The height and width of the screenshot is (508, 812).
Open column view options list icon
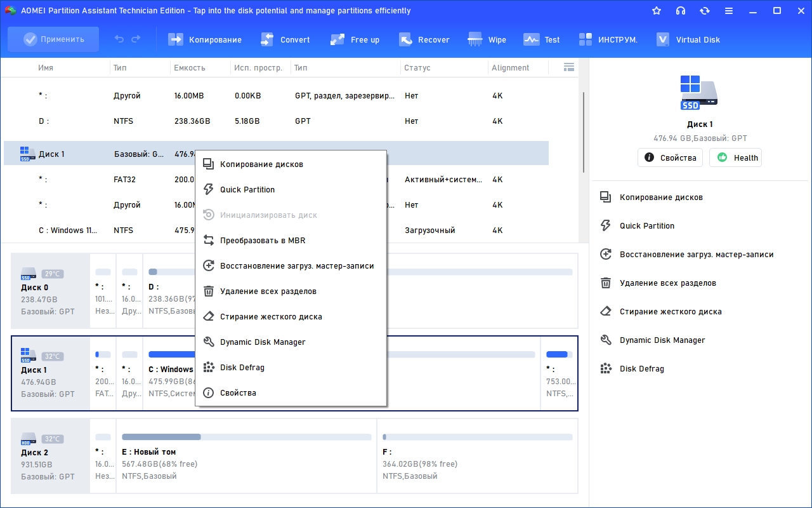point(568,67)
